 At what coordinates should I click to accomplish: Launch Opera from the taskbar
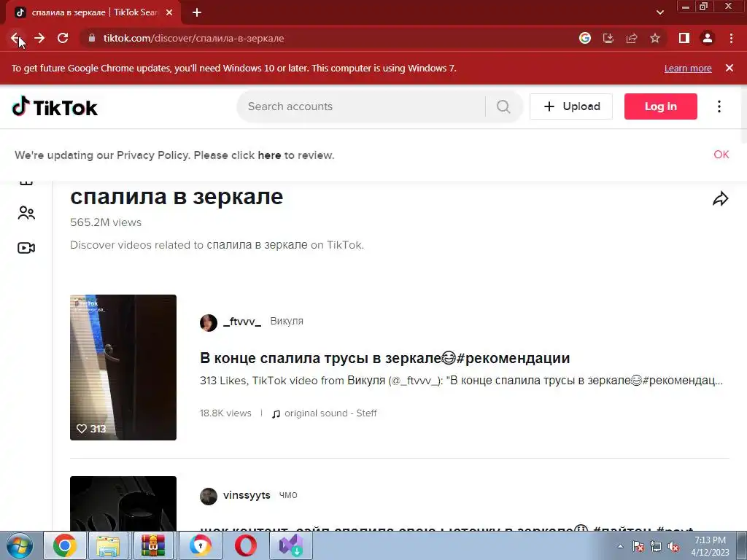pyautogui.click(x=246, y=545)
